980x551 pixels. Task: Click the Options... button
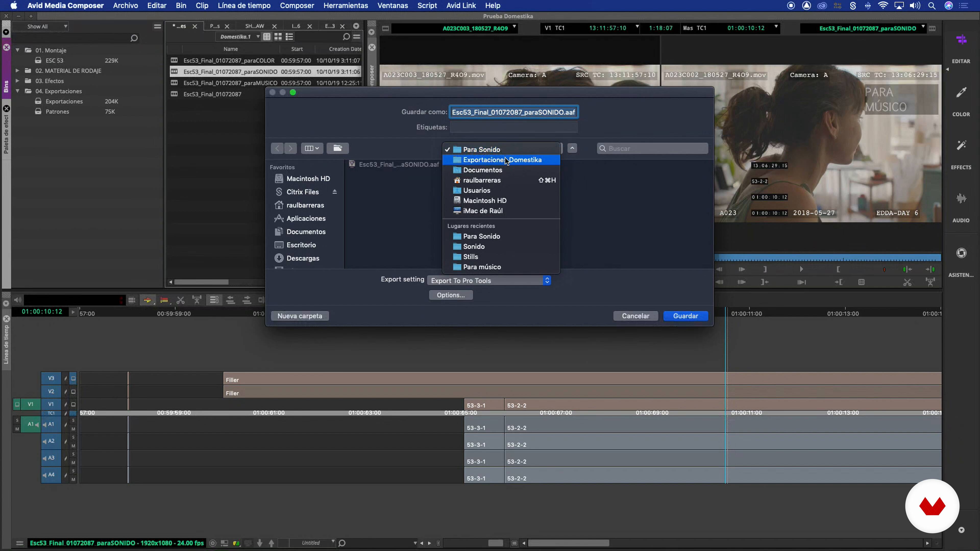451,295
